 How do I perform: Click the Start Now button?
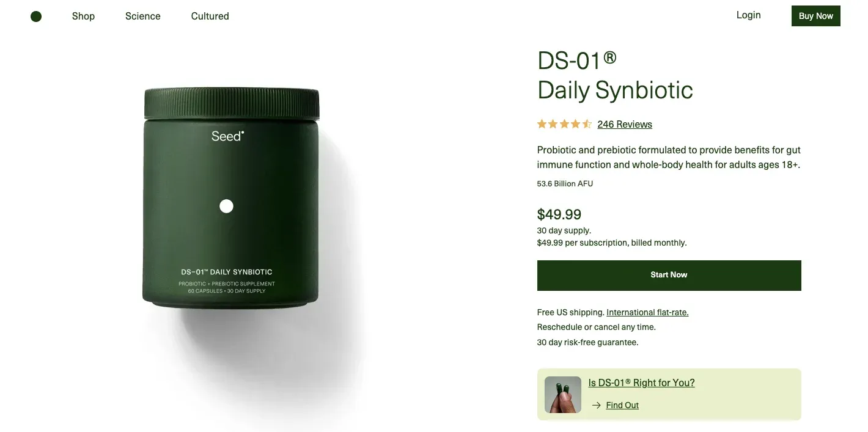(669, 276)
